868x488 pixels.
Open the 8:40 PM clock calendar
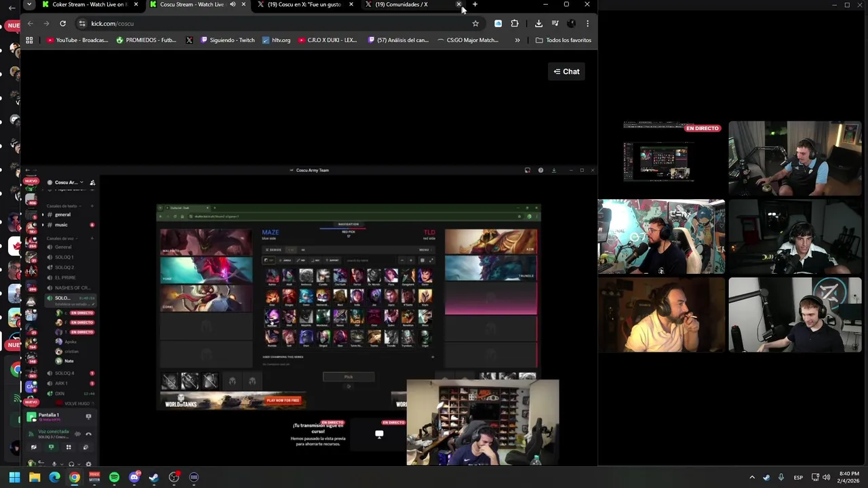[849, 478]
